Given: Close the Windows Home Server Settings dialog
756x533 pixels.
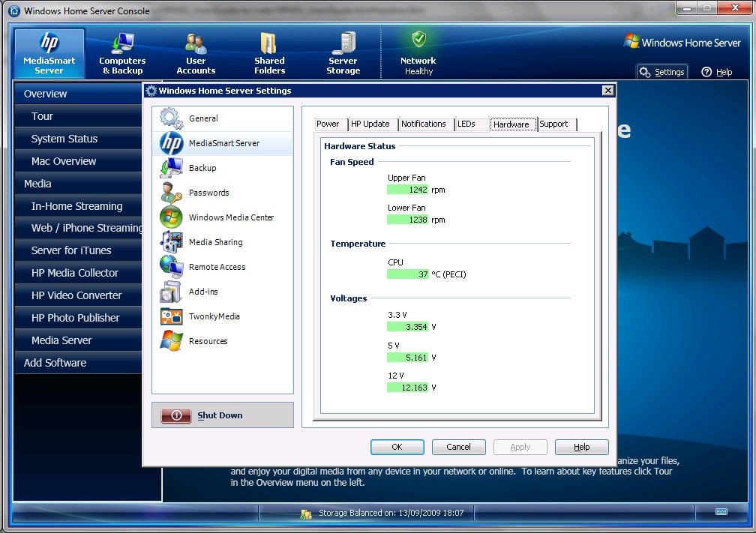Looking at the screenshot, I should click(x=608, y=90).
